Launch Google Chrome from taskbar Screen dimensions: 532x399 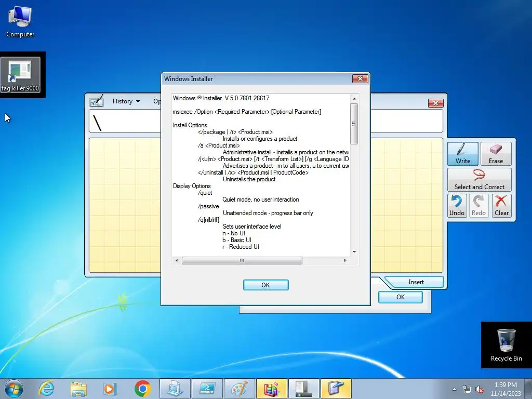click(142, 389)
